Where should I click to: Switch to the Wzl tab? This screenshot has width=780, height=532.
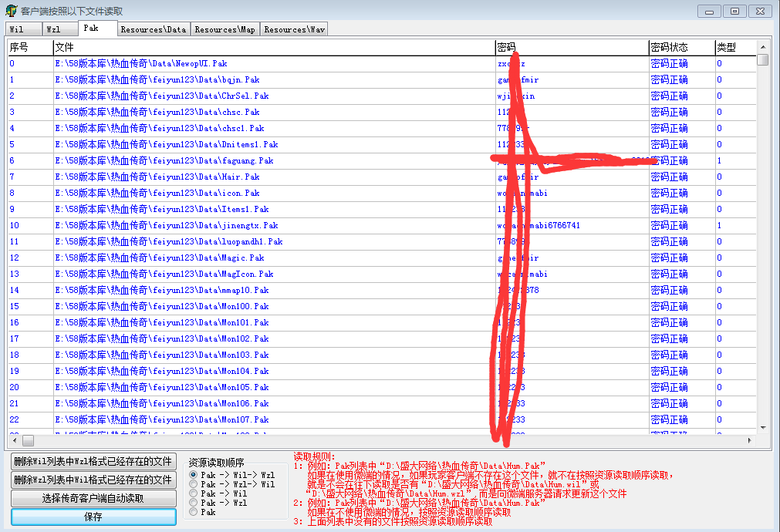click(60, 29)
